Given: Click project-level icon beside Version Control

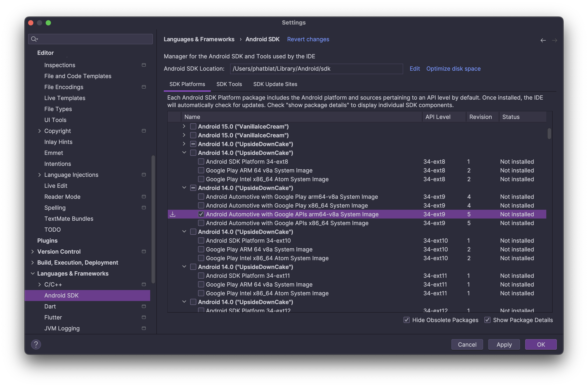Looking at the screenshot, I should (144, 251).
